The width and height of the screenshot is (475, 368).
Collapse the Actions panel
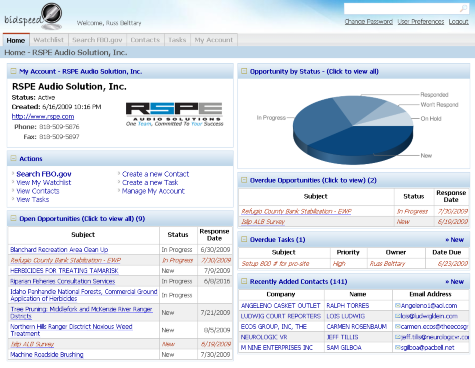point(13,158)
